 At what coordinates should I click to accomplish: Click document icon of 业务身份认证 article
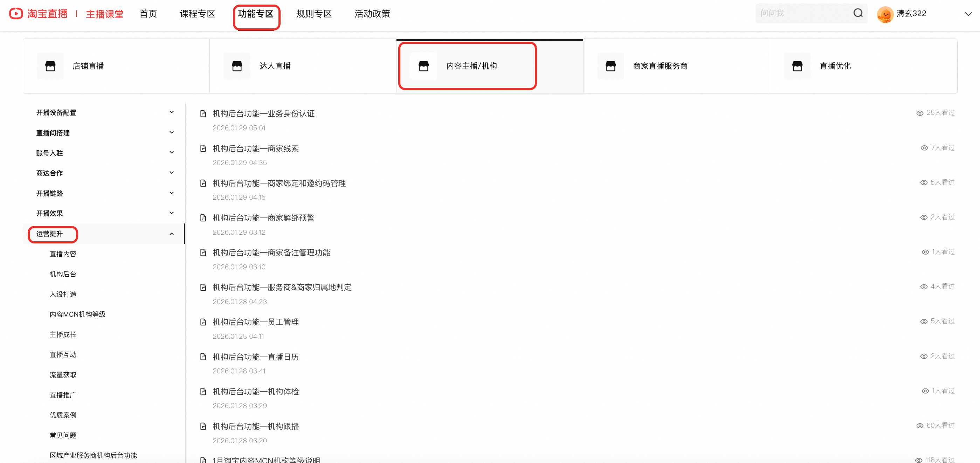click(x=203, y=113)
